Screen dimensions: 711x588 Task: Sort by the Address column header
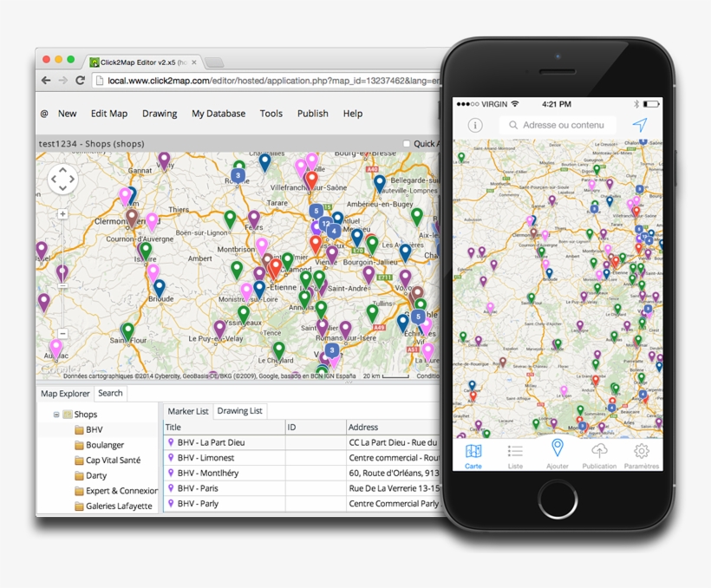point(394,427)
